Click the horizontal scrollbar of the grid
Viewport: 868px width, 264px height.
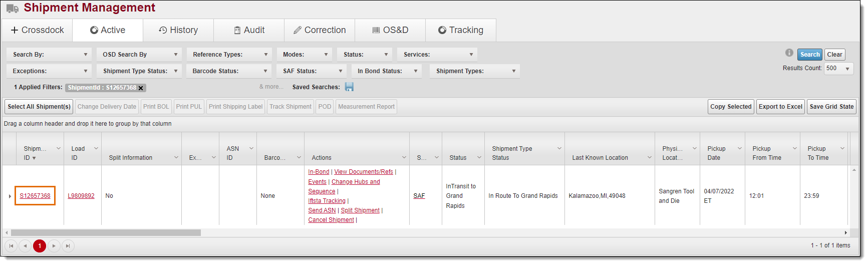[106, 233]
